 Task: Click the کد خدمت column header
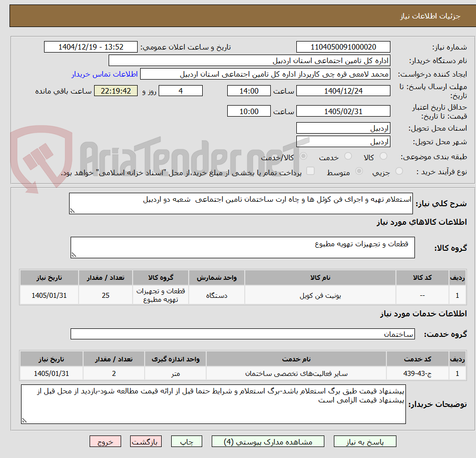coord(417,359)
